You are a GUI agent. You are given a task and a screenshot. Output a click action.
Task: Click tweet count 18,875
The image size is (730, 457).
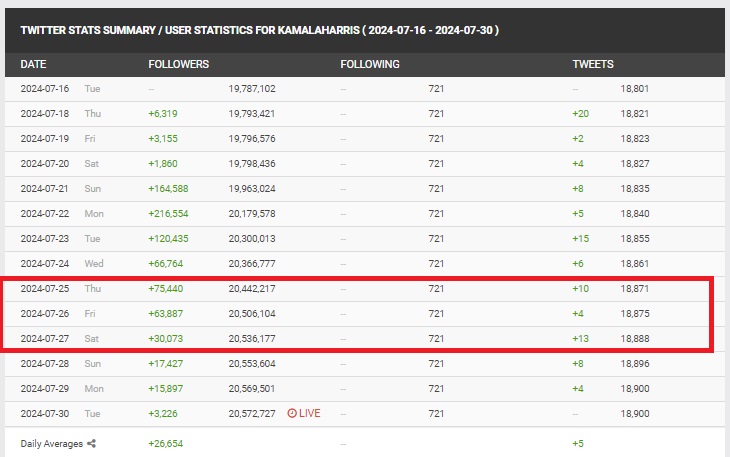tap(635, 314)
